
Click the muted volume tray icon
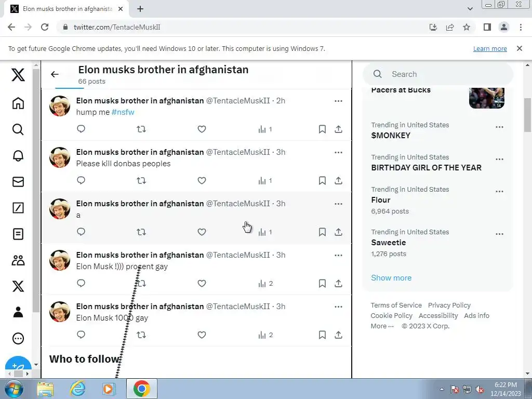point(480,390)
